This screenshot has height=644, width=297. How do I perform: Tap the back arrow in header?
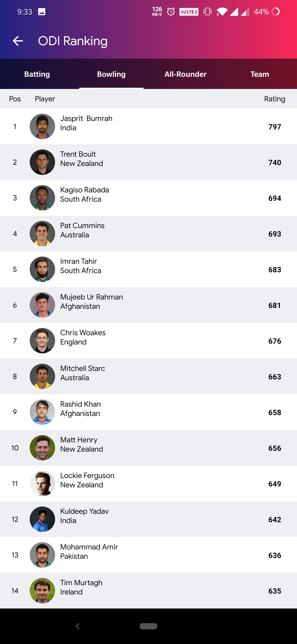(18, 41)
